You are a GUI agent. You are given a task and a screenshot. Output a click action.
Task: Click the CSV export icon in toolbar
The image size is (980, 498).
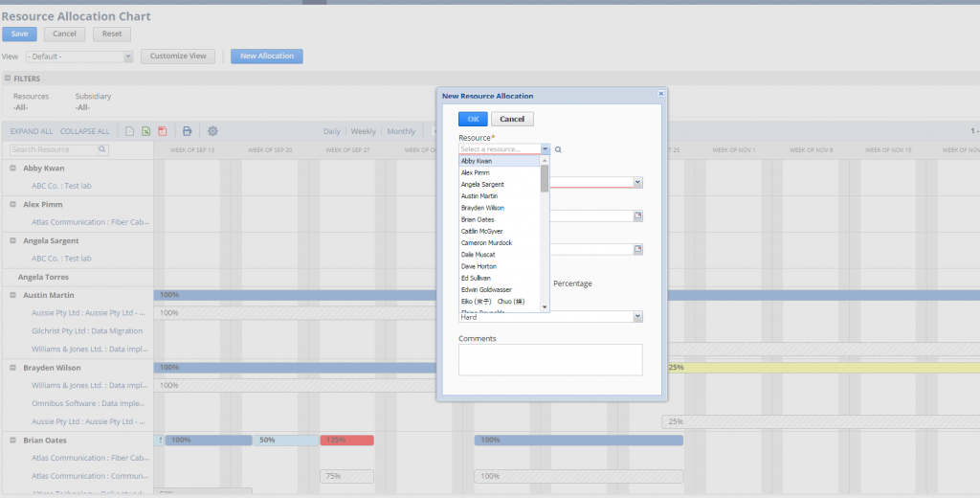[129, 131]
